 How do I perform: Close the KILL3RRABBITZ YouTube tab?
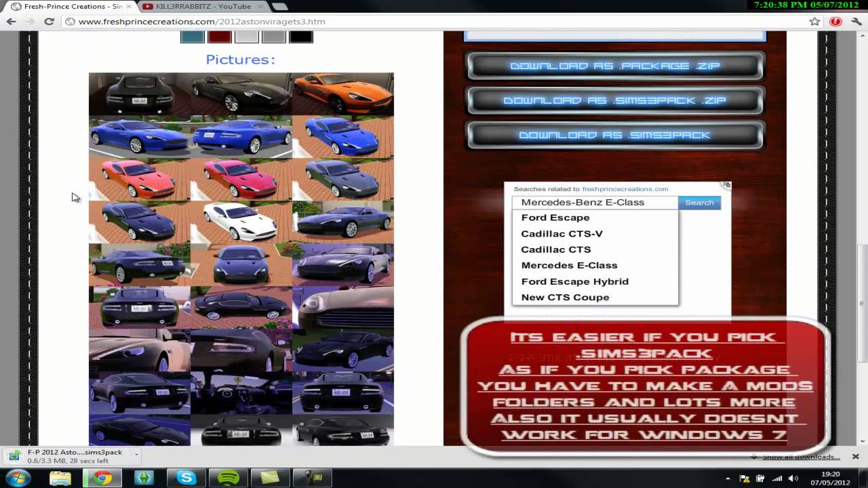click(x=261, y=6)
